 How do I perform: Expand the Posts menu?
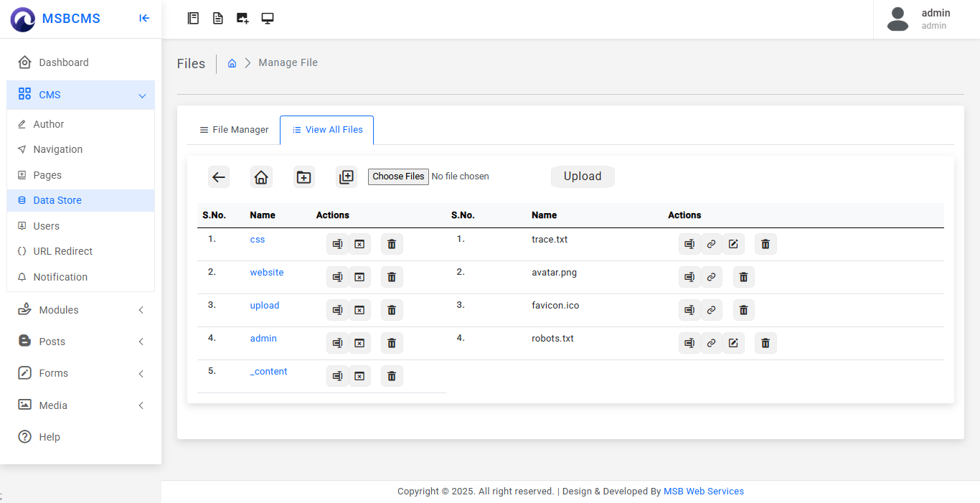[x=81, y=342]
